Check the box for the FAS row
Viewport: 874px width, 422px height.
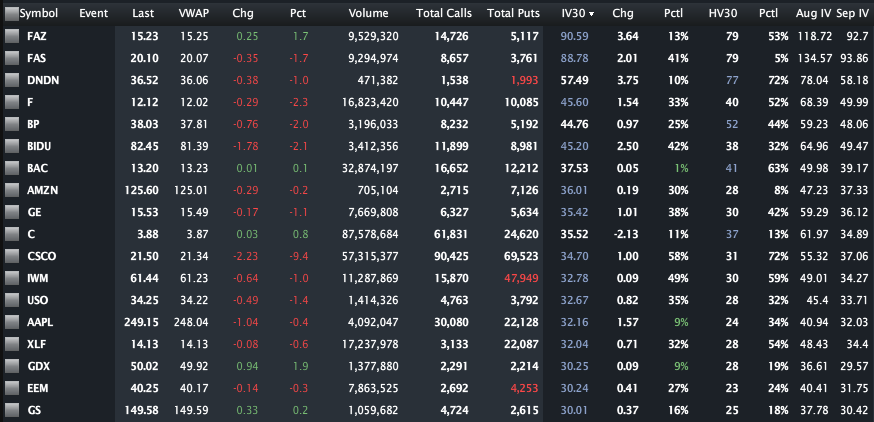tap(11, 58)
